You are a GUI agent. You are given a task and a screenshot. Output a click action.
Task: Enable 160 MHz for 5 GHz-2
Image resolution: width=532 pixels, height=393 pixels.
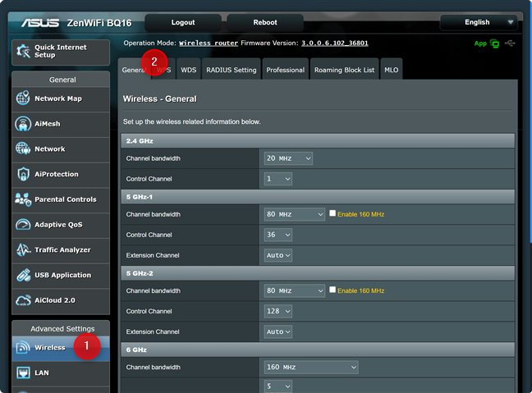point(332,290)
